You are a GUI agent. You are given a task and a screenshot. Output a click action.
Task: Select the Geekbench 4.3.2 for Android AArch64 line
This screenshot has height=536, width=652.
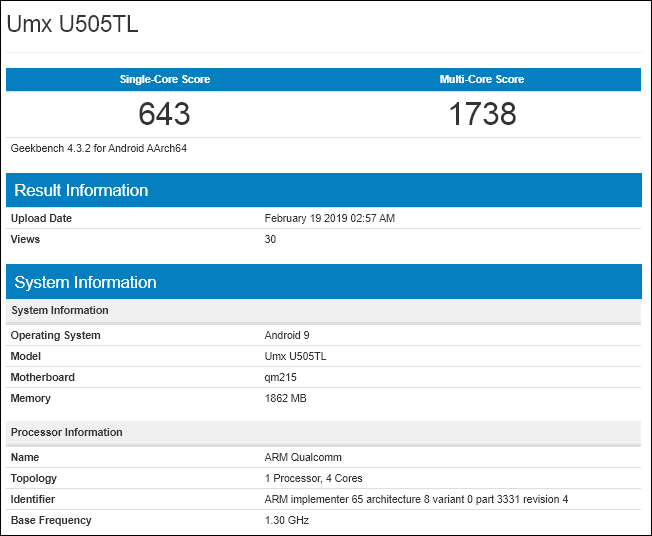(x=99, y=148)
